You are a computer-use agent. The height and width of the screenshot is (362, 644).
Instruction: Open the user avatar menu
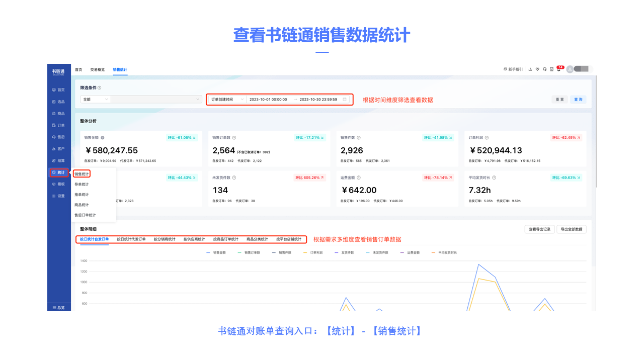570,69
